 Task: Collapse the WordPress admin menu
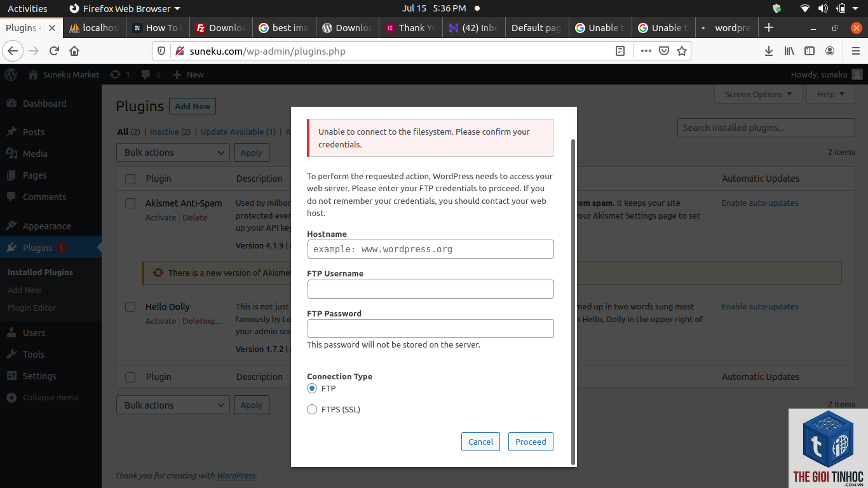(x=42, y=398)
